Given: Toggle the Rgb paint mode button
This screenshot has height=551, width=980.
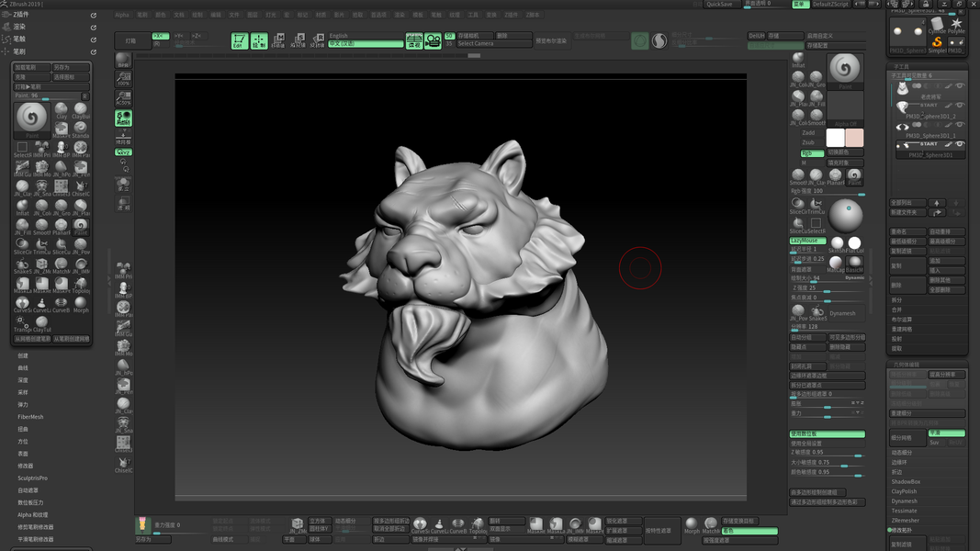Looking at the screenshot, I should [813, 153].
